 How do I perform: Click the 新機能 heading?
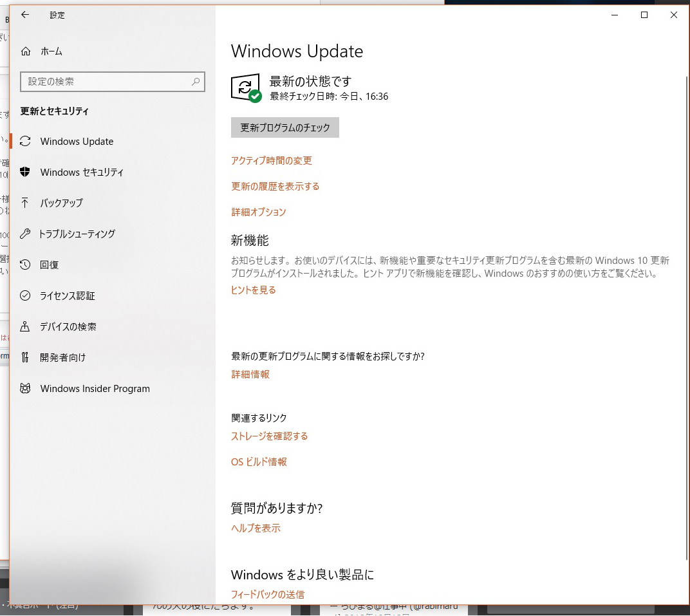point(250,240)
